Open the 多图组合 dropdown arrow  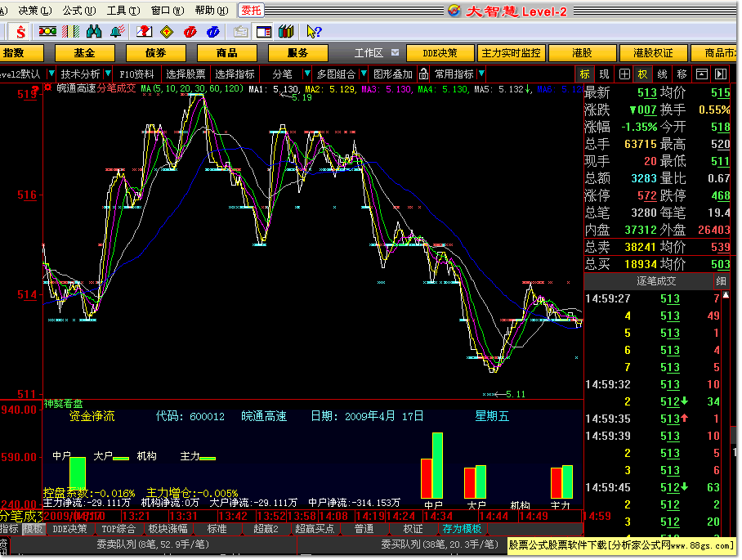[364, 74]
